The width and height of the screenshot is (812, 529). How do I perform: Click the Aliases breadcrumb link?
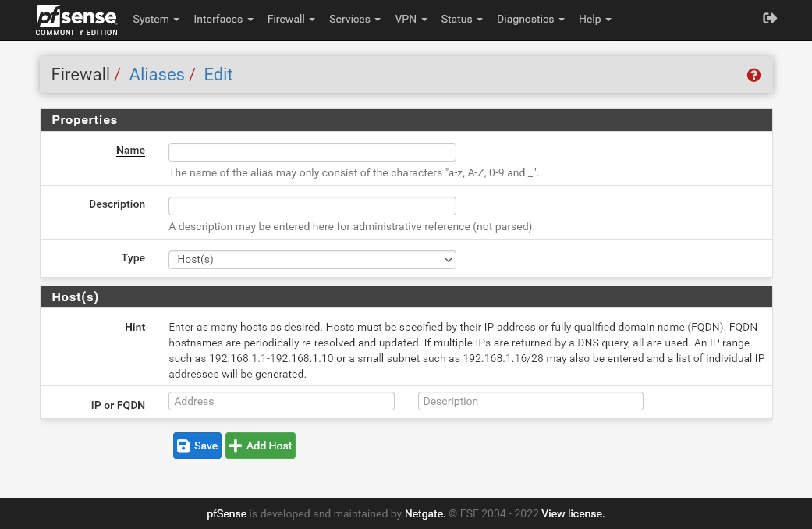[x=157, y=75]
